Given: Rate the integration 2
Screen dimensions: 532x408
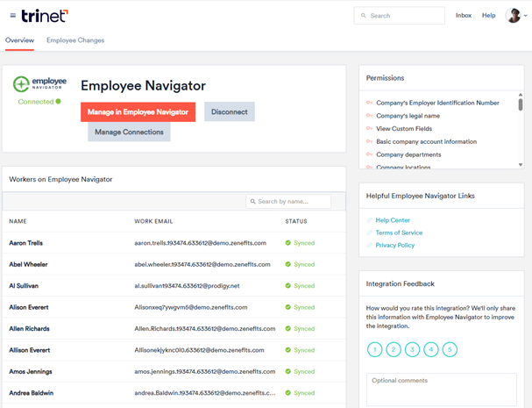Looking at the screenshot, I should pyautogui.click(x=394, y=349).
